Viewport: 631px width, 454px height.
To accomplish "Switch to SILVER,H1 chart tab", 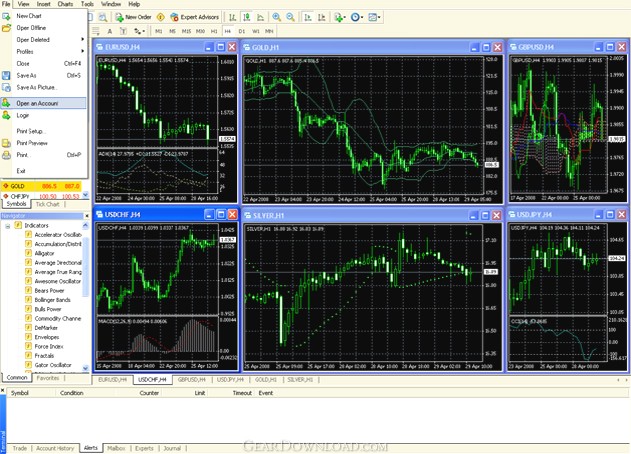I will click(300, 380).
